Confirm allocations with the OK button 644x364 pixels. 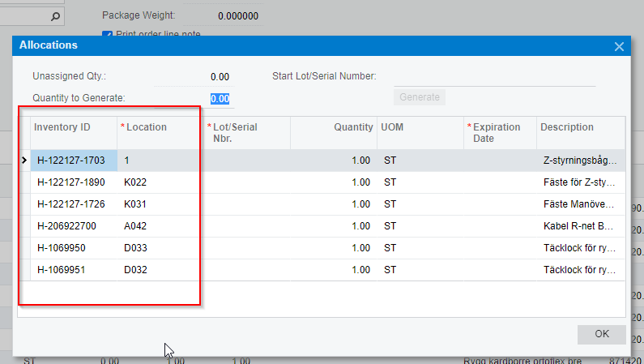point(601,334)
